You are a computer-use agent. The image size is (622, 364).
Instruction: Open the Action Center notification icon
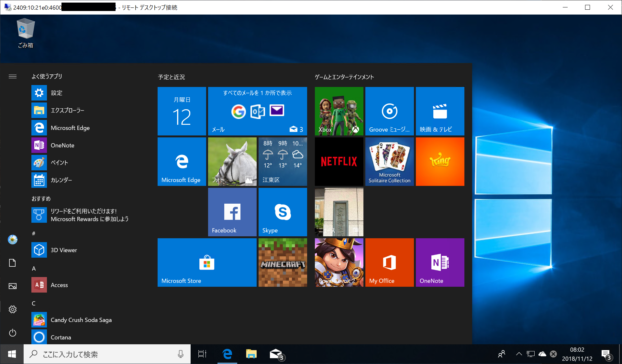(606, 354)
